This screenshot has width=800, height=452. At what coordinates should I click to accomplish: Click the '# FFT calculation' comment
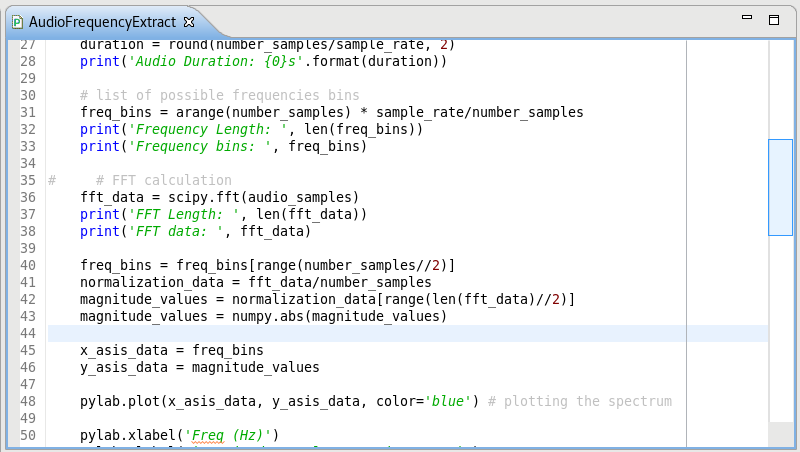[164, 181]
